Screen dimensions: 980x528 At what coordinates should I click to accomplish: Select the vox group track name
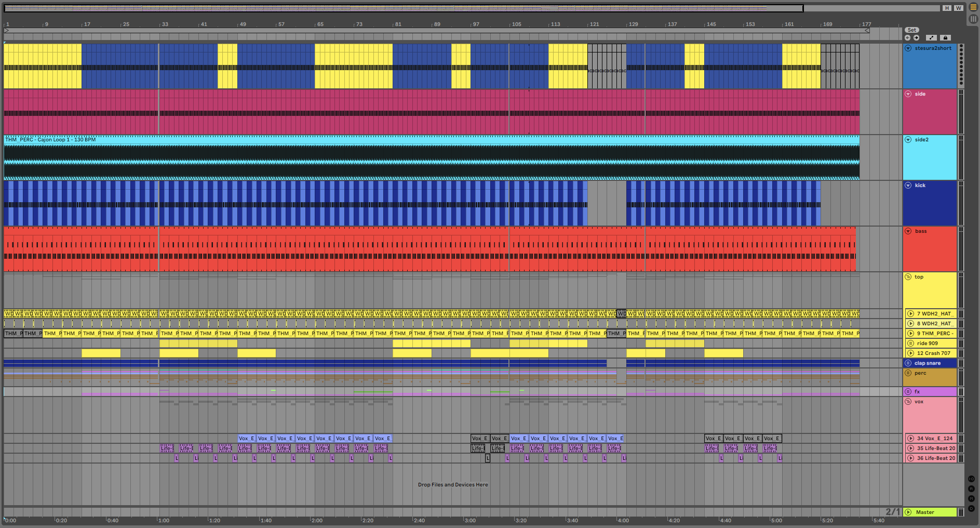(919, 402)
